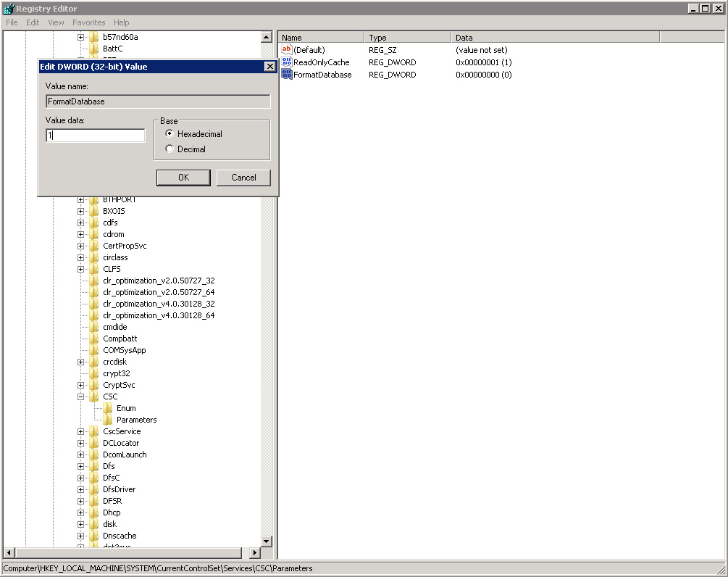728x577 pixels.
Task: Select the ReadOnlyCache DWORD icon
Action: 286,62
